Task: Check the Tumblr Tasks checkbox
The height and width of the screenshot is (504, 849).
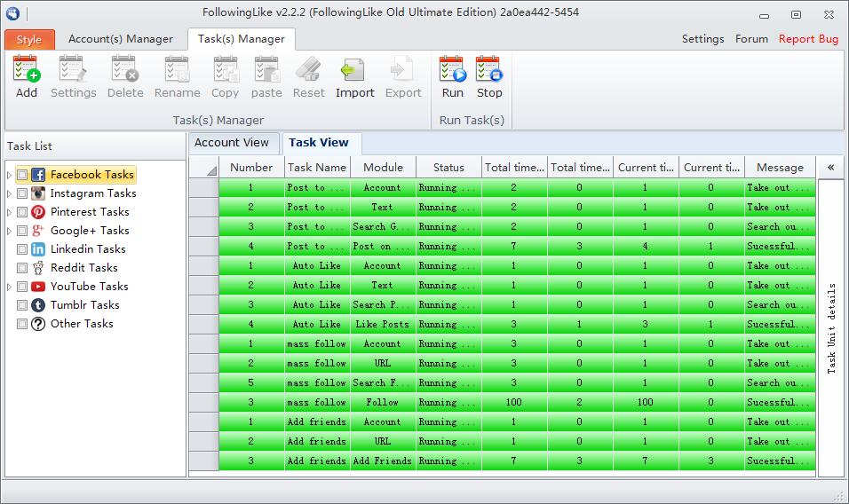Action: click(22, 305)
